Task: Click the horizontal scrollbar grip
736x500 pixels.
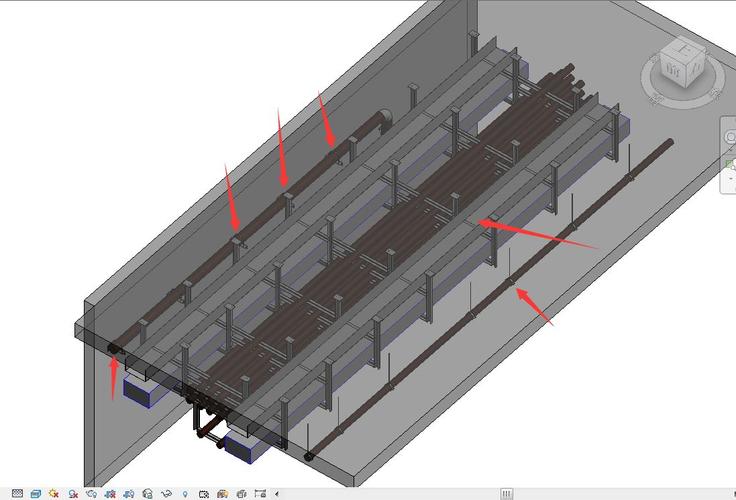Action: pos(506,494)
